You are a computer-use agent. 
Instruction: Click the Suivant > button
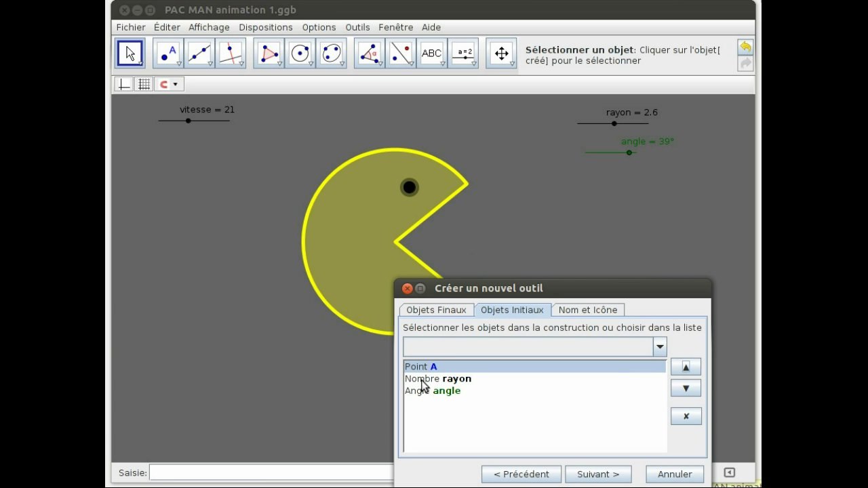tap(598, 474)
